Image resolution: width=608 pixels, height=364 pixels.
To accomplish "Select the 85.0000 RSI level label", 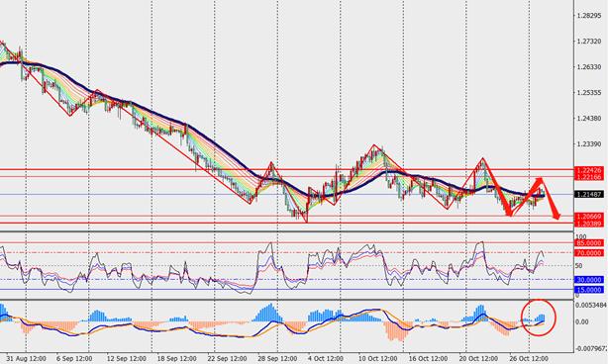I will 589,243.
